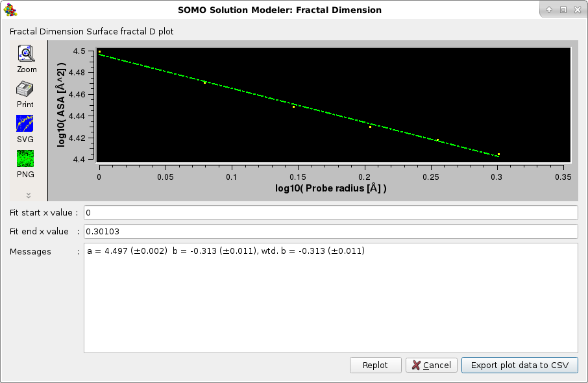This screenshot has height=383, width=588.
Task: Expand the plot toolbar overflow chevron
Action: tap(29, 195)
